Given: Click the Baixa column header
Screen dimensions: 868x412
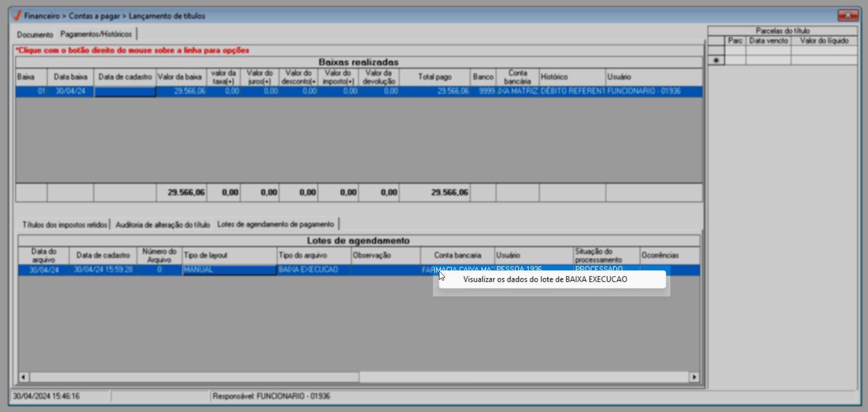Looking at the screenshot, I should tap(31, 77).
